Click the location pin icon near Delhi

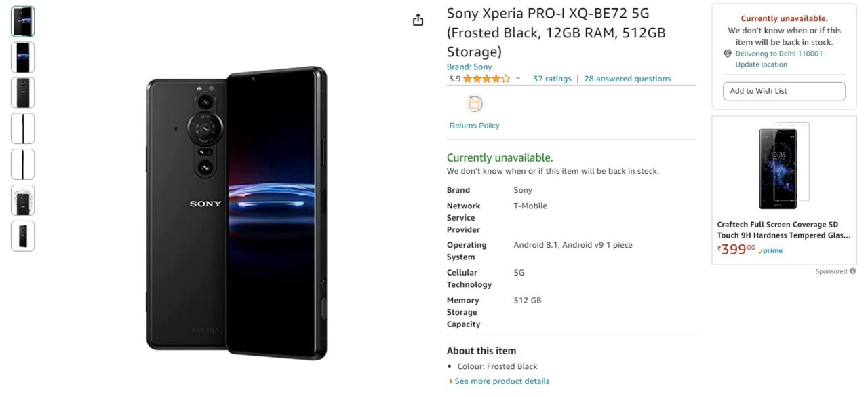(728, 54)
